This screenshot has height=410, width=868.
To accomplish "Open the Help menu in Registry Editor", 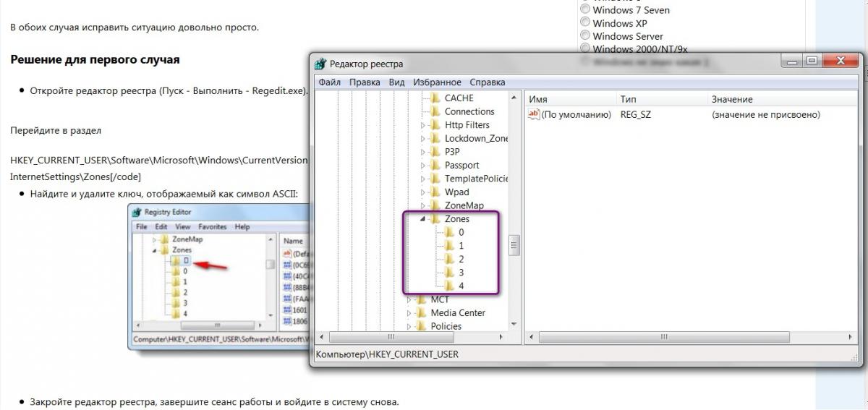I will 242,226.
